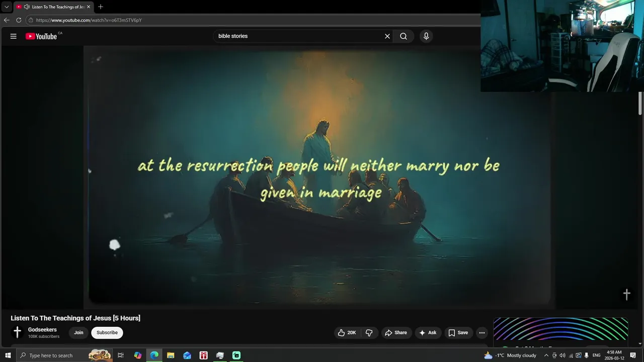
Task: Start voice search with the microphone
Action: [x=426, y=36]
